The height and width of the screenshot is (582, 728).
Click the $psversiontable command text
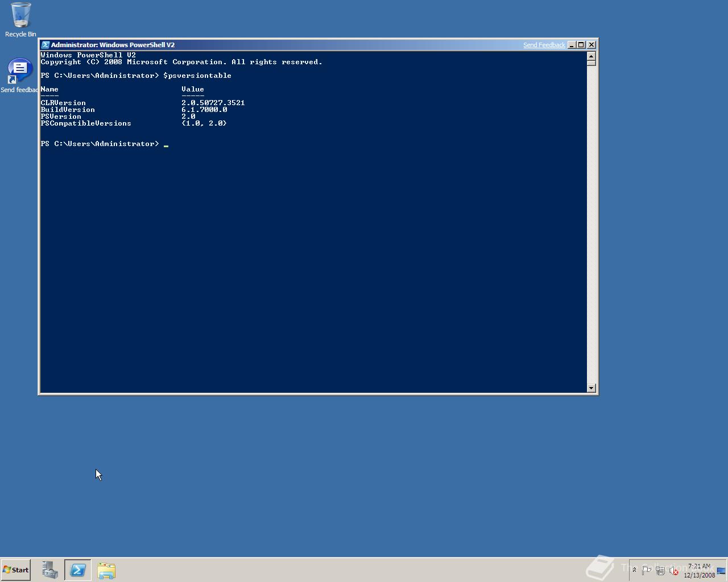tap(197, 76)
